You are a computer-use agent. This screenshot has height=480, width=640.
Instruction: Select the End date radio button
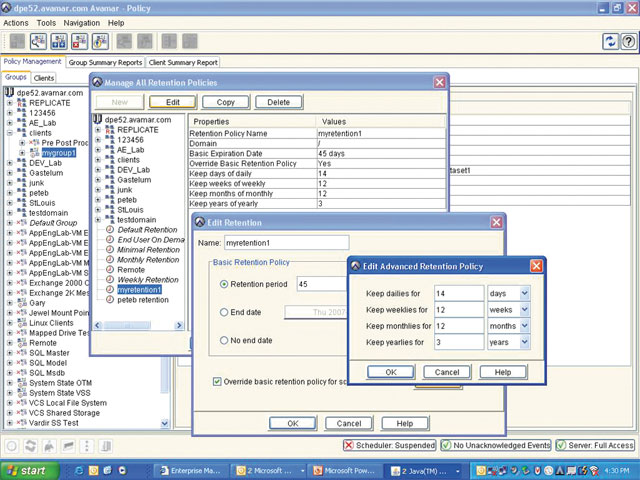pos(224,312)
